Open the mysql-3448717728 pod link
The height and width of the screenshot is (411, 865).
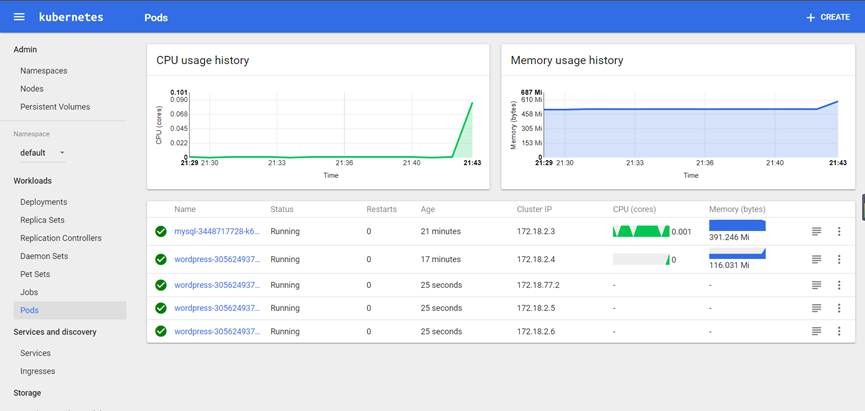[216, 232]
